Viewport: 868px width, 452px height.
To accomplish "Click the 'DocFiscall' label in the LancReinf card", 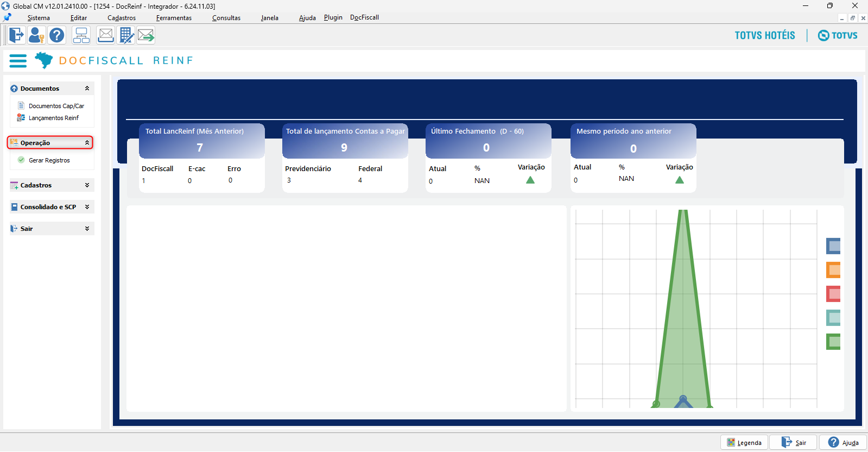I will coord(157,168).
